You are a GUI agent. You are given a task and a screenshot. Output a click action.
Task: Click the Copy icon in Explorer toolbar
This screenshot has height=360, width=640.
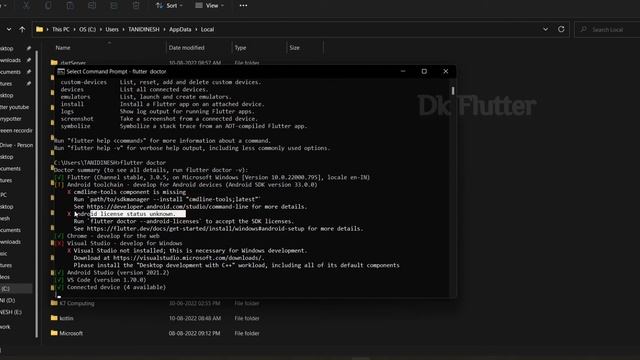(48, 5)
